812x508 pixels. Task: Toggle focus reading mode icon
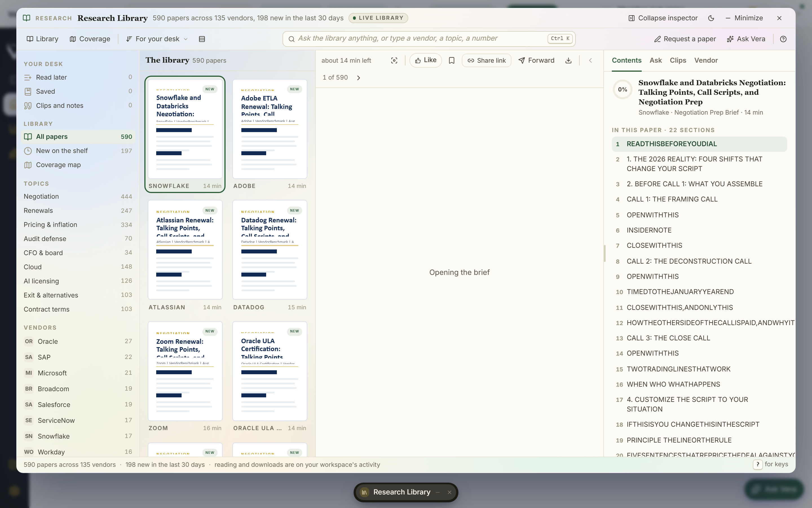394,60
